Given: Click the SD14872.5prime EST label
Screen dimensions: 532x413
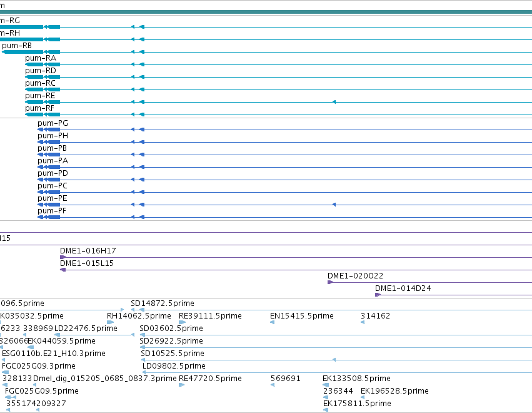Looking at the screenshot, I should [x=163, y=303].
